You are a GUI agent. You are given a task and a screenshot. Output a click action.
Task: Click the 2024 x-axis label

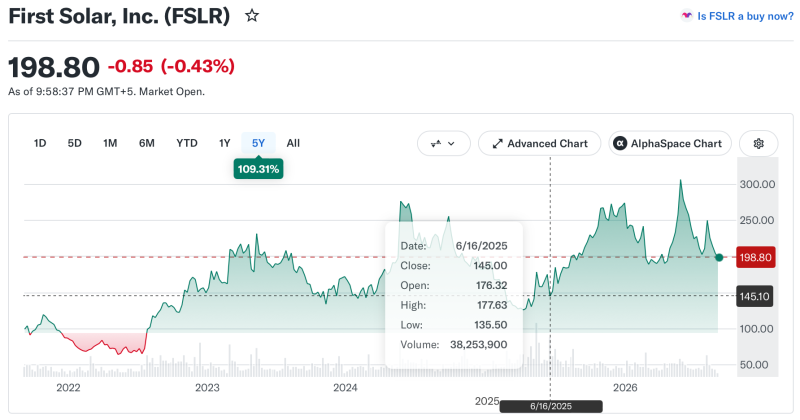point(345,388)
